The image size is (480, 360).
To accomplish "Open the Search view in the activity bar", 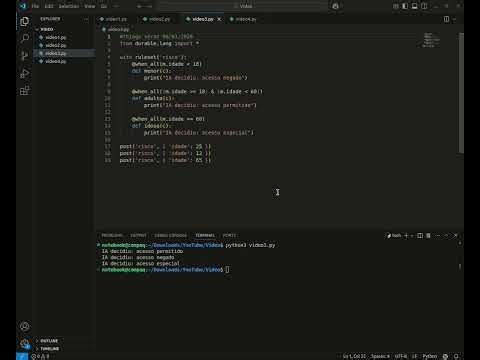I will (x=24, y=39).
